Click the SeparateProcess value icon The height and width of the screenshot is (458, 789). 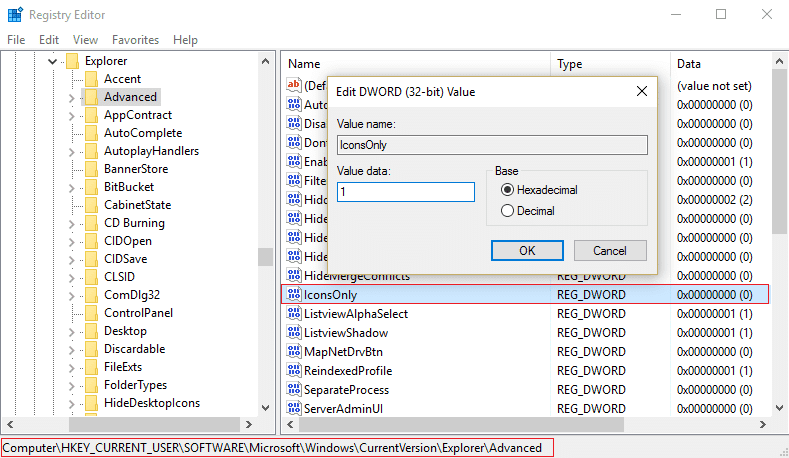(x=294, y=390)
